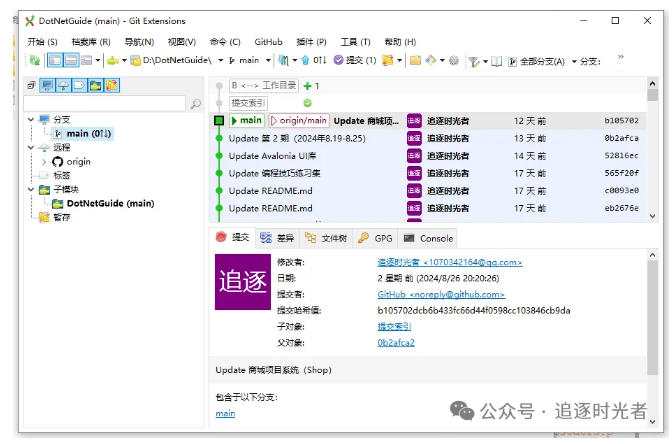
Task: Select the 工作目录 working directory row
Action: point(429,86)
